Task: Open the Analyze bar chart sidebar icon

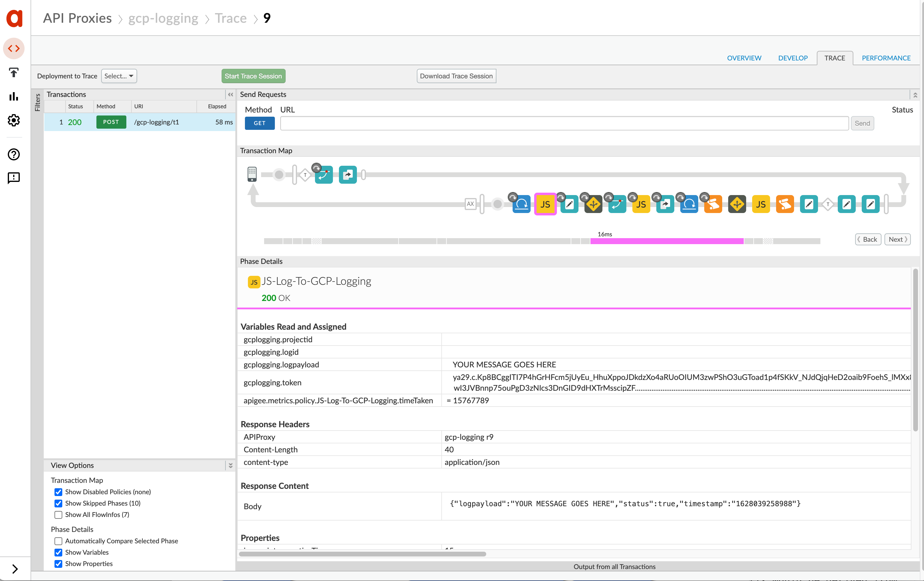Action: pos(14,96)
